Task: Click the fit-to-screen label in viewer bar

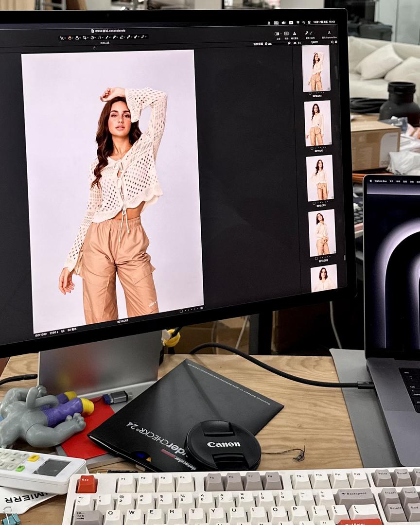Action: [258, 44]
